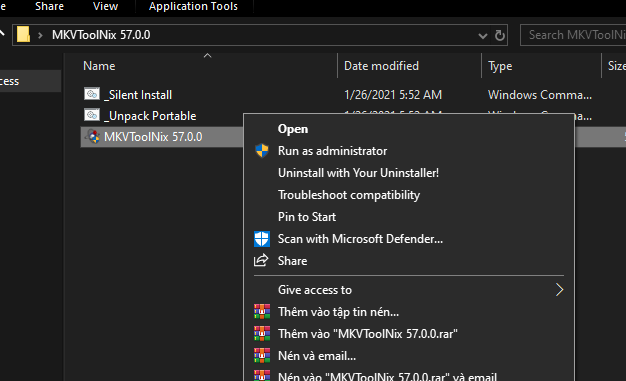This screenshot has width=626, height=381.
Task: Click the MKVToolNix 57.0.0 breadcrumb path
Action: 101,35
